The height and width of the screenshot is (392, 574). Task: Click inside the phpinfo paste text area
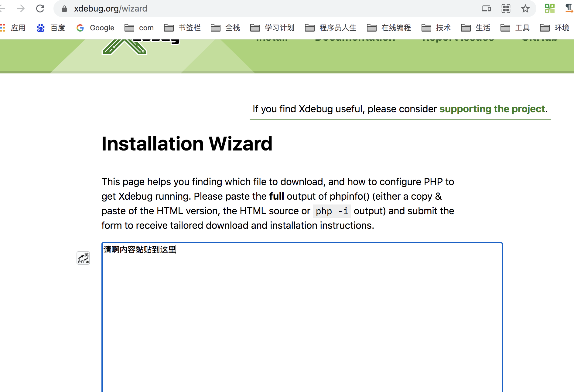(x=302, y=317)
